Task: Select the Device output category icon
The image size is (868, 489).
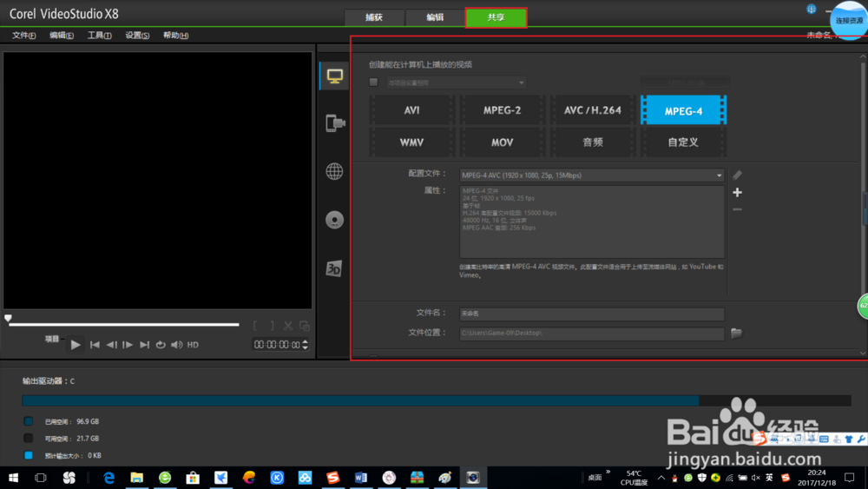Action: (334, 123)
